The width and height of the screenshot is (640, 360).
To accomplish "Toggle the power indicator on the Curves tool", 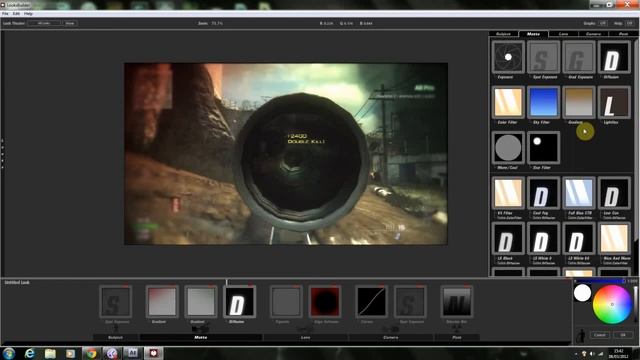I will [x=382, y=286].
